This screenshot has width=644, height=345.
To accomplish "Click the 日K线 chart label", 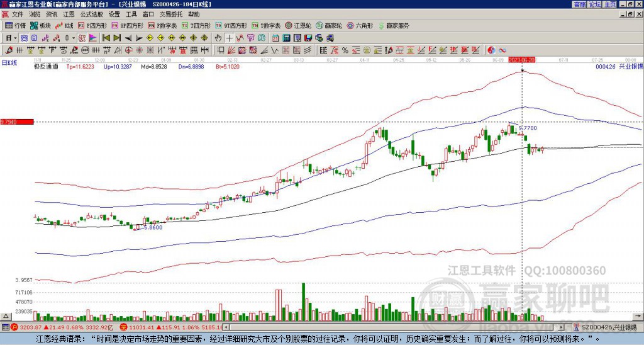I will 9,62.
